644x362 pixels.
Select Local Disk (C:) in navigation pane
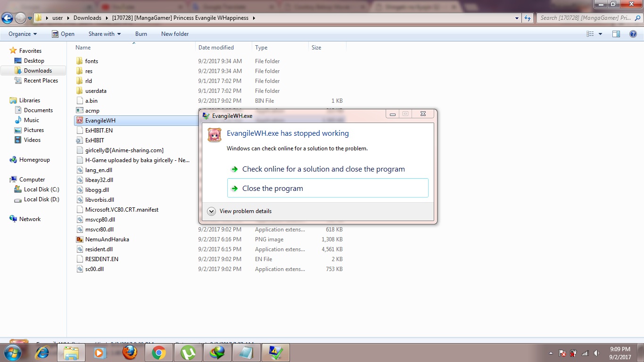41,189
